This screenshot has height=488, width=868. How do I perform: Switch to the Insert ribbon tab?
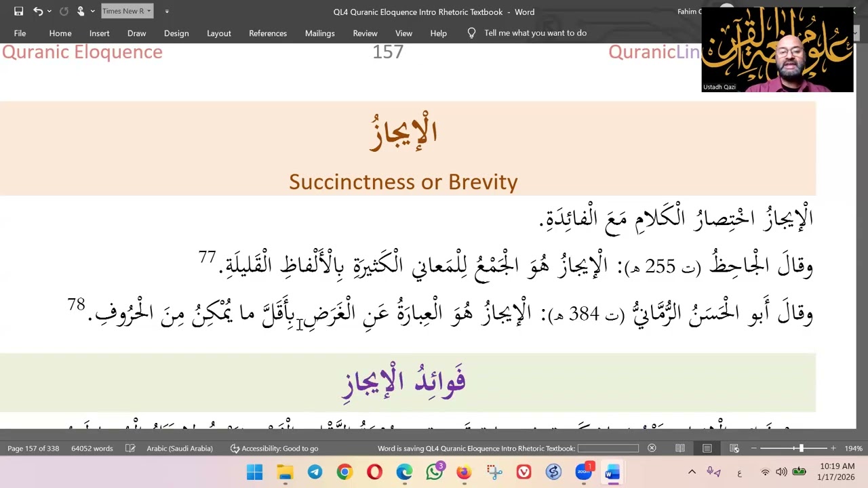click(99, 33)
